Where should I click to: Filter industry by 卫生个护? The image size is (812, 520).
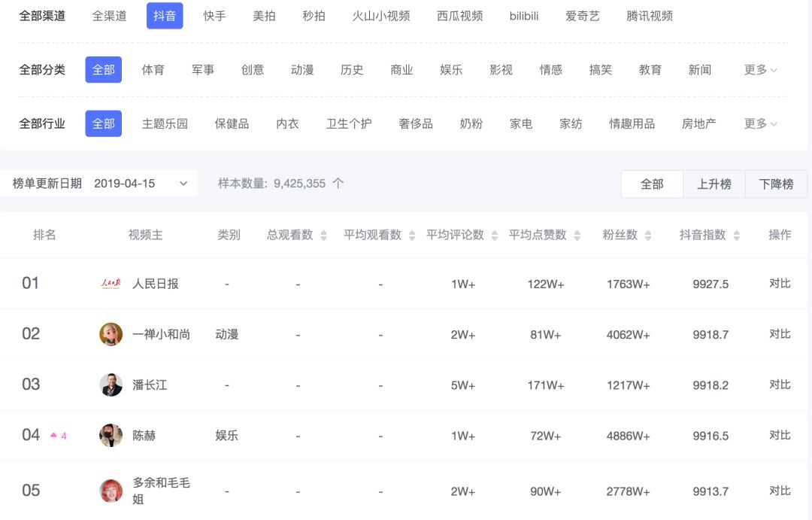point(349,124)
